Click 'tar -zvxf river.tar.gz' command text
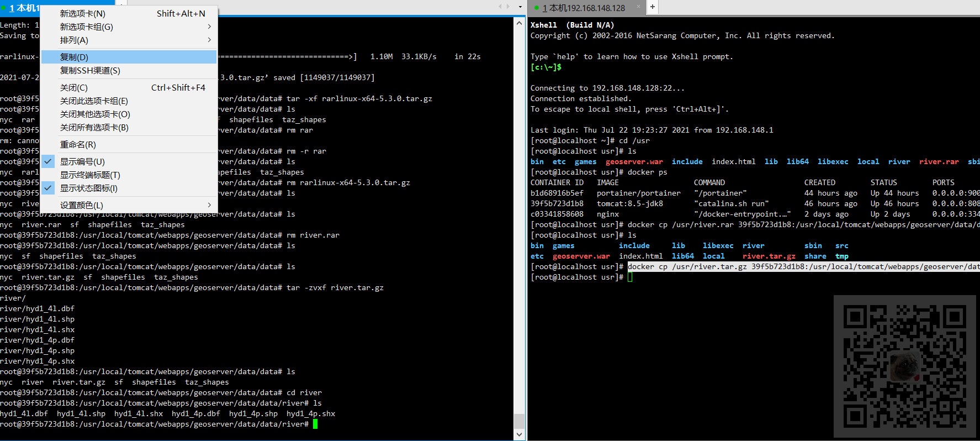 [335, 287]
